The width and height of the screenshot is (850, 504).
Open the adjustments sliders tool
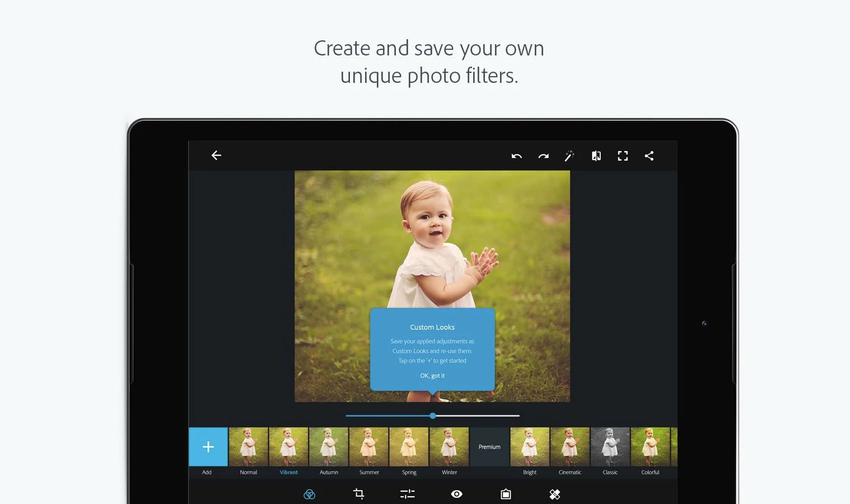pos(408,494)
